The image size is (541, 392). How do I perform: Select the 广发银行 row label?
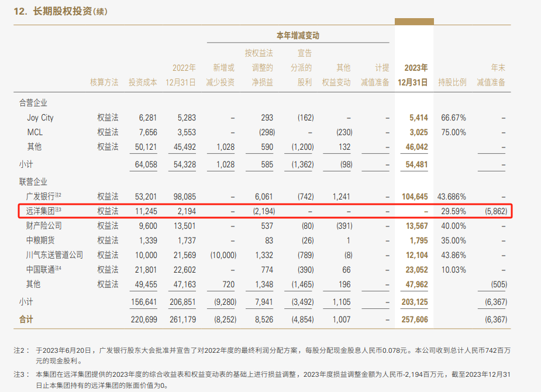(x=39, y=196)
